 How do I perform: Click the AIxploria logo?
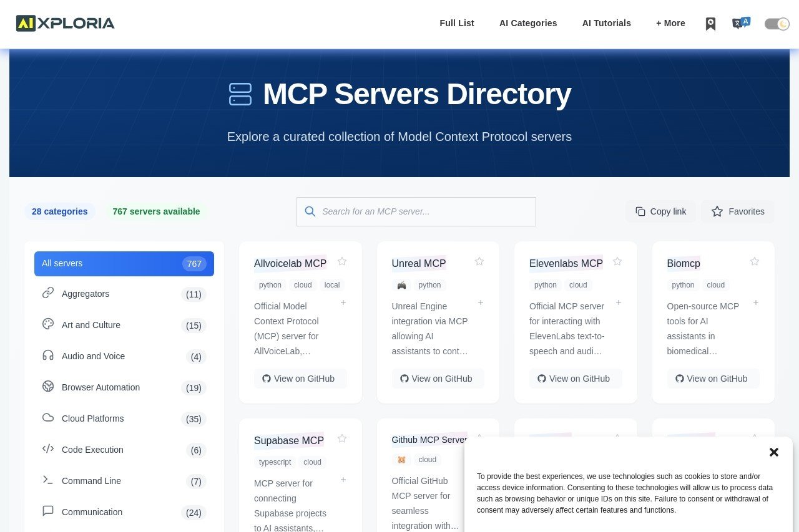click(66, 24)
